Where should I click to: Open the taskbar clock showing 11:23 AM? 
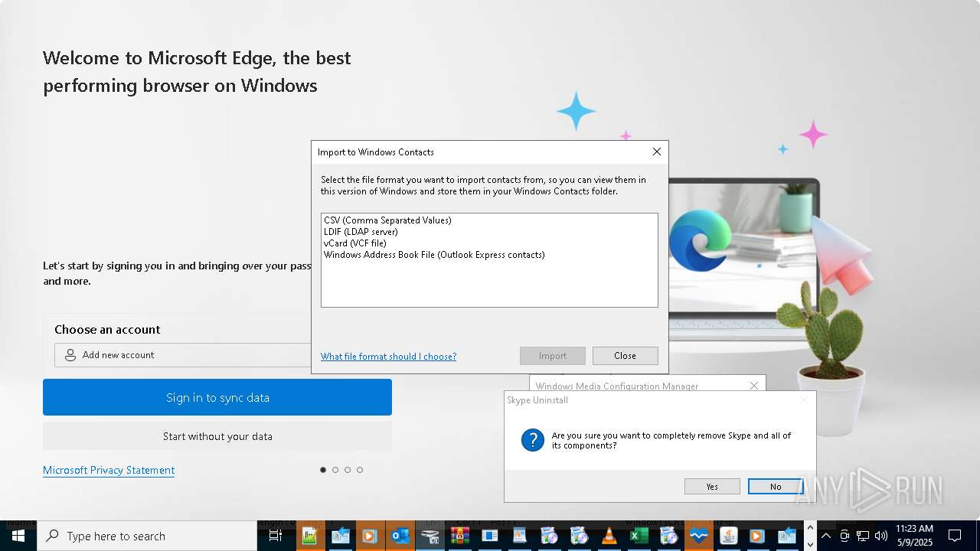(x=915, y=536)
